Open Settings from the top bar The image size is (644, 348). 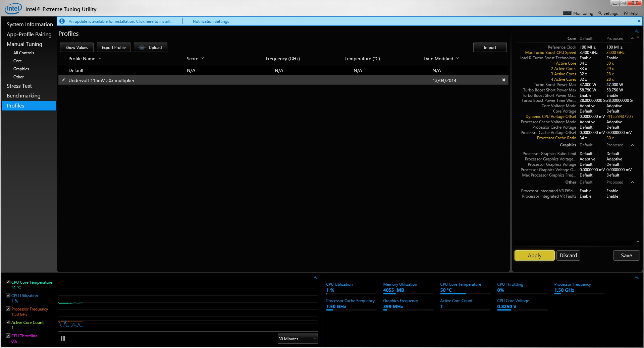pos(608,13)
